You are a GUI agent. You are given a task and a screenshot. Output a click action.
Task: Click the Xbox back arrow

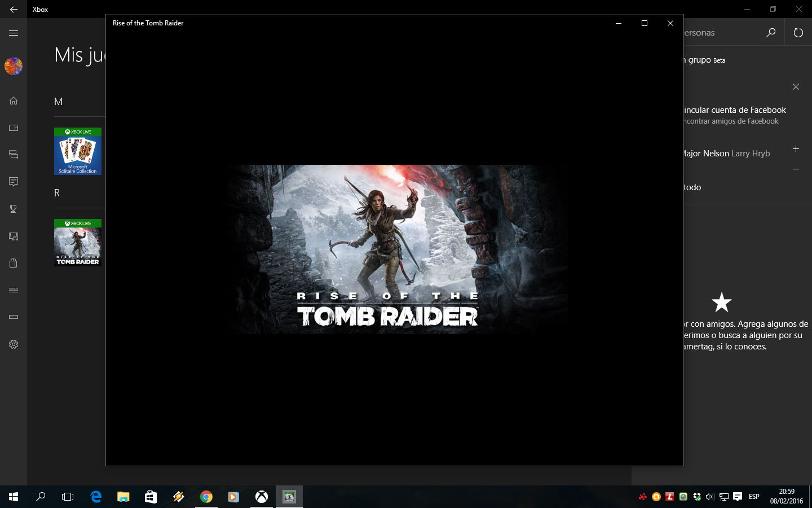(x=14, y=10)
